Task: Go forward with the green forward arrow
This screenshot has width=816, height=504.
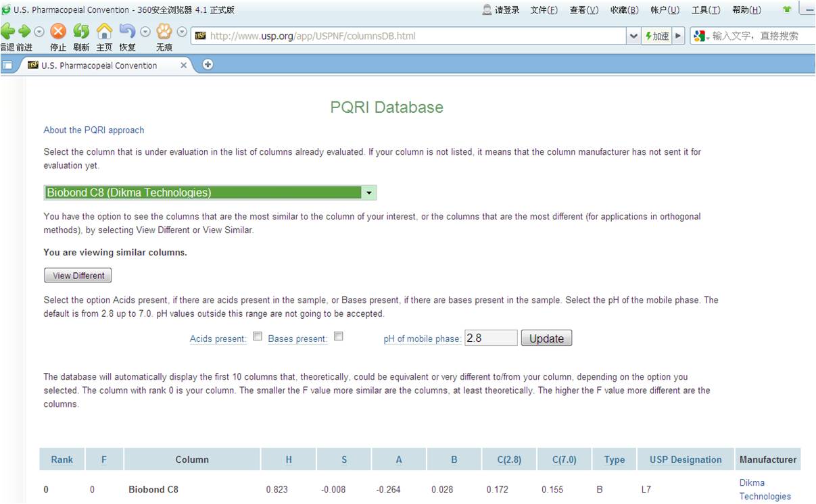Action: (x=24, y=31)
